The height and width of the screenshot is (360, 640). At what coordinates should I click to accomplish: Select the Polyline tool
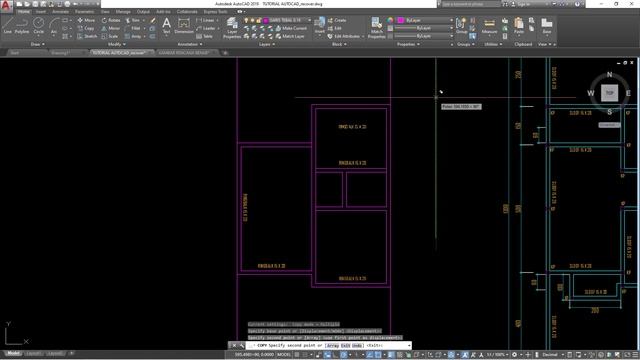[22, 25]
